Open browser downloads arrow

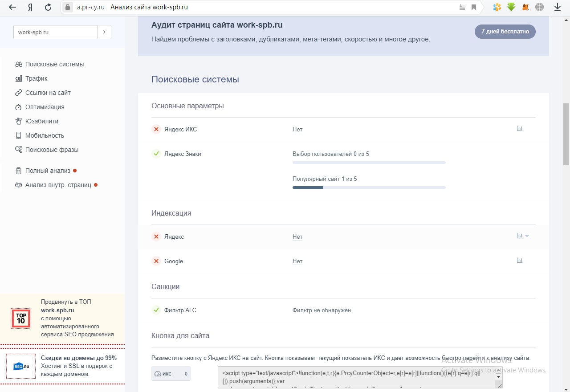point(557,7)
